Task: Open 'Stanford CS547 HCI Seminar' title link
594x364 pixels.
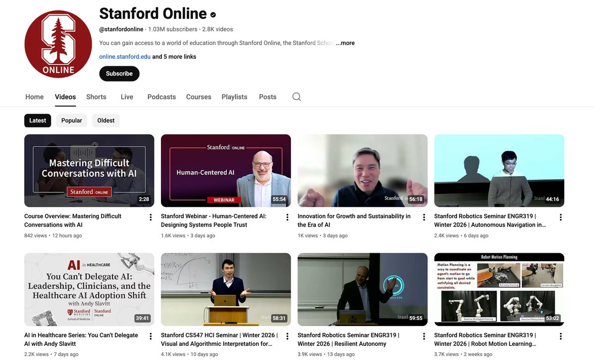Action: pos(219,339)
